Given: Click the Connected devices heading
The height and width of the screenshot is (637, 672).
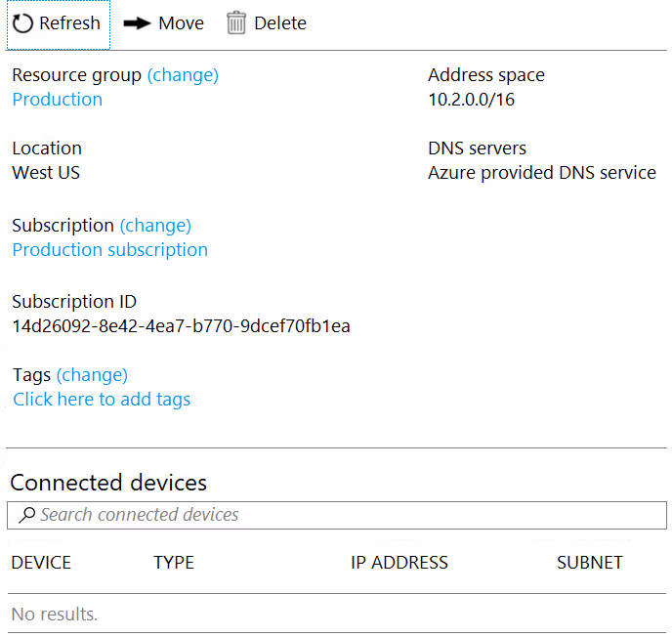Looking at the screenshot, I should pos(108,483).
